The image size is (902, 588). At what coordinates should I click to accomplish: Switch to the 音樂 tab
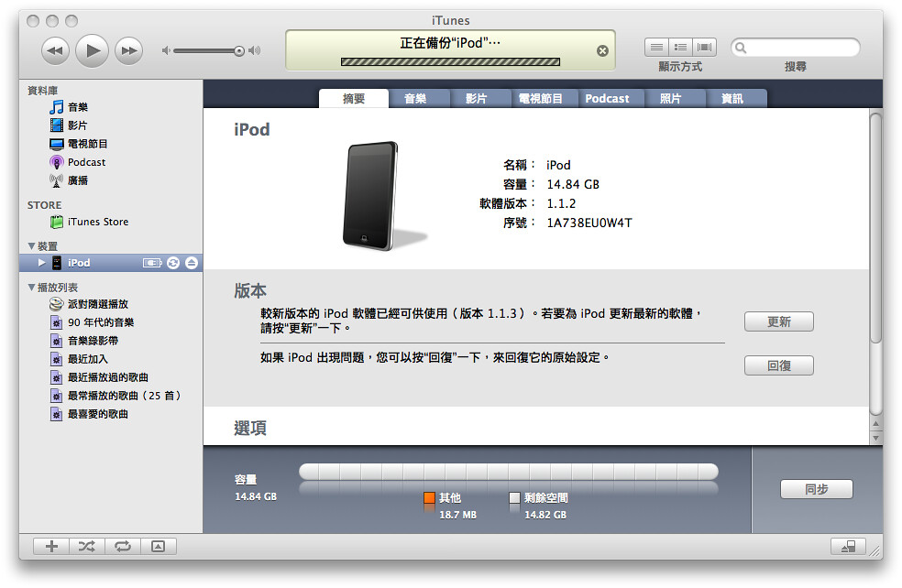click(419, 97)
